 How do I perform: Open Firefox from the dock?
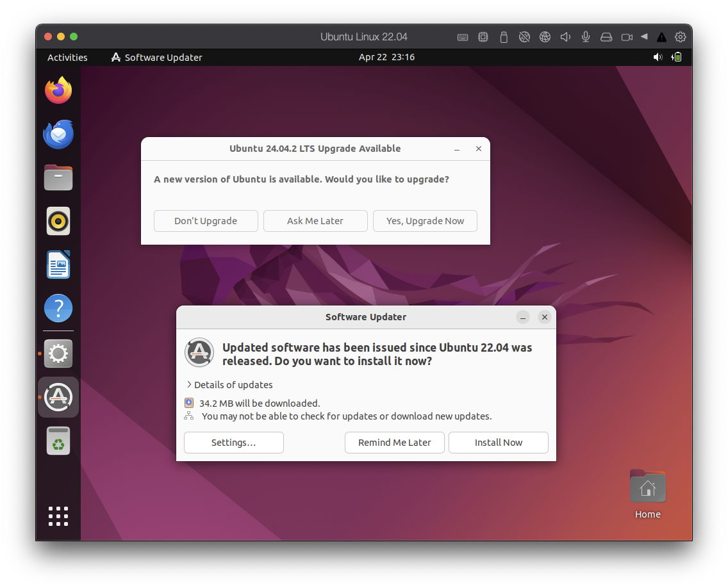(58, 90)
